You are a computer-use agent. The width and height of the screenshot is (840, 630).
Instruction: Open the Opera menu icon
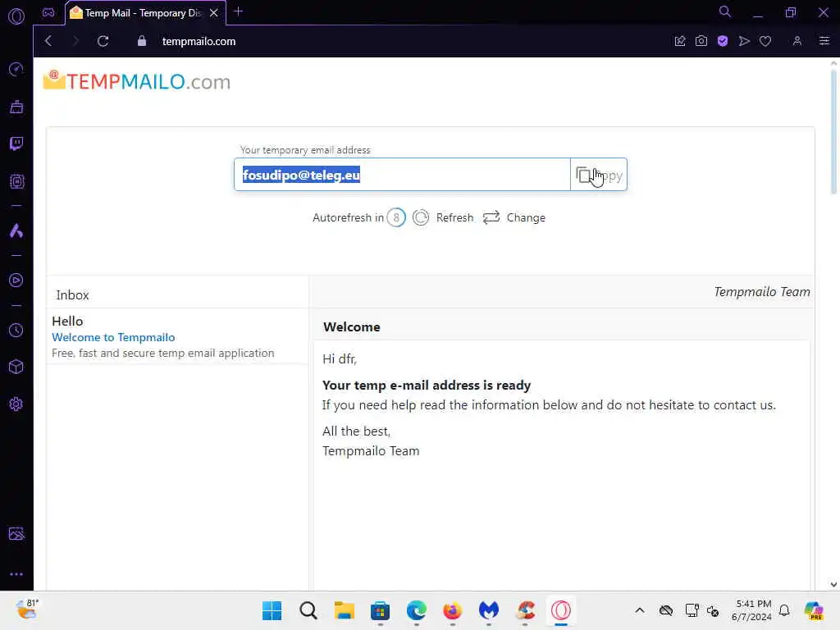[16, 16]
